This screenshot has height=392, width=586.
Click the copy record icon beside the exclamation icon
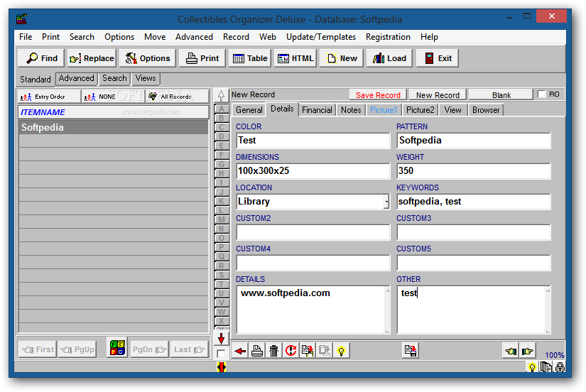tap(307, 351)
